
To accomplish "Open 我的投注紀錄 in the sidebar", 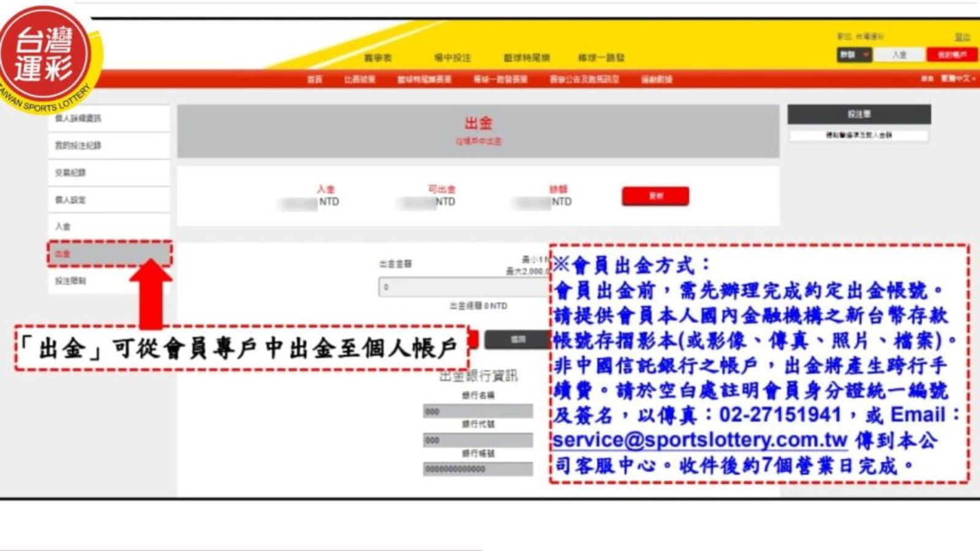I will (x=109, y=146).
